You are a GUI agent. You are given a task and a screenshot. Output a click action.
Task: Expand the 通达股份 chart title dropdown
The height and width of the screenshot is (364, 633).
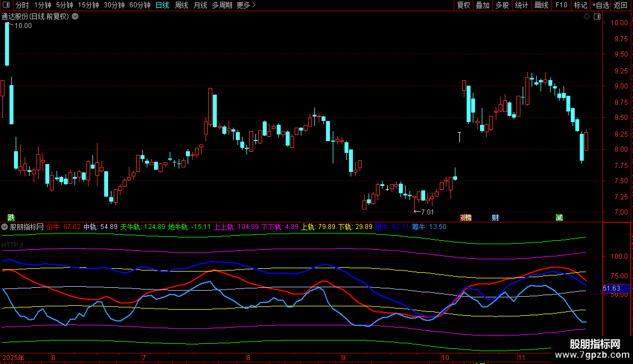[75, 17]
